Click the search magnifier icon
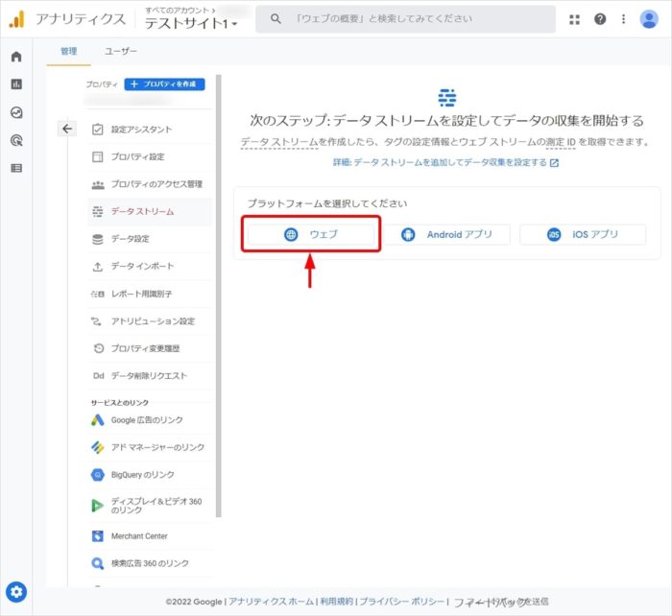Viewport: 672px width, 616px height. pyautogui.click(x=276, y=19)
